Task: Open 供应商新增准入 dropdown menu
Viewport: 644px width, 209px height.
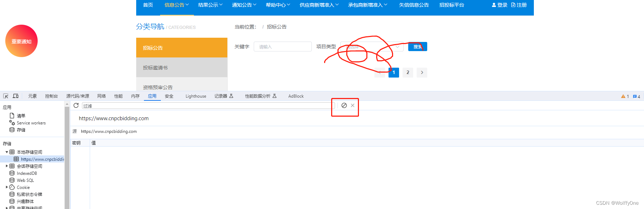Action: 319,5
